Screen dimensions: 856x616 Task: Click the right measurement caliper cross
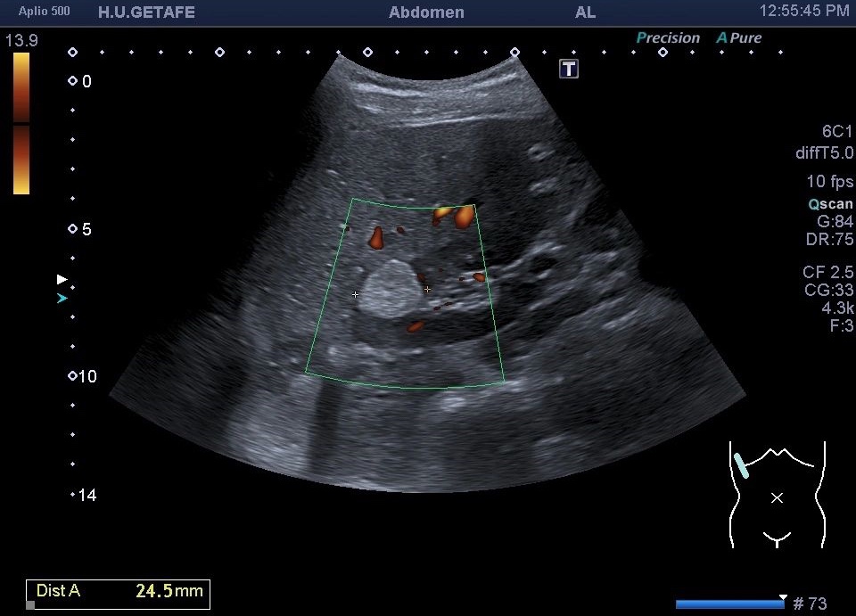pos(428,289)
